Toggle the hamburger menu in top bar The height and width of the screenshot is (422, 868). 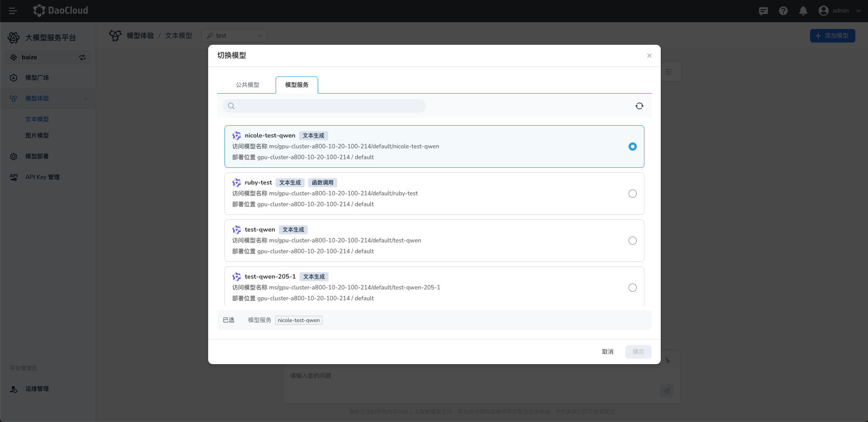click(13, 11)
